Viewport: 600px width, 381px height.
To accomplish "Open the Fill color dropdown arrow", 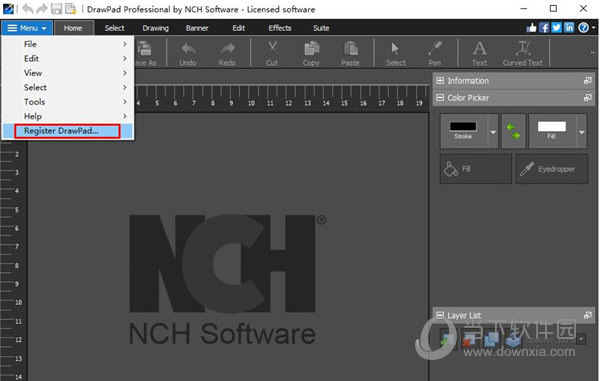I will tap(582, 132).
